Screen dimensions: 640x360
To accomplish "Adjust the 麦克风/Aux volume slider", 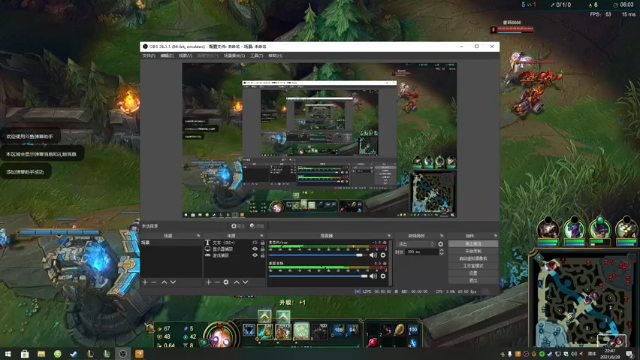I will 318,255.
